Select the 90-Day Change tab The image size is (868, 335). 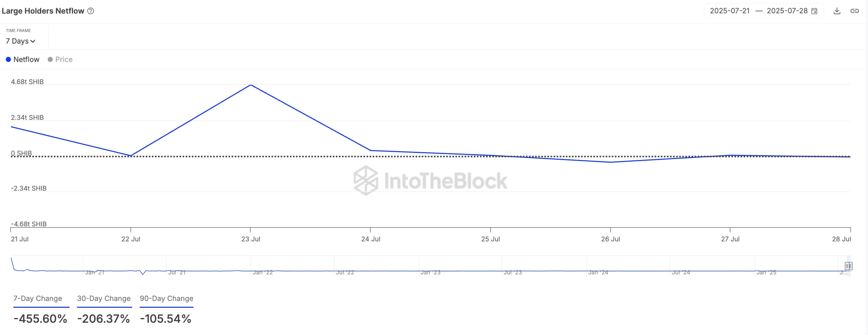[x=167, y=299]
